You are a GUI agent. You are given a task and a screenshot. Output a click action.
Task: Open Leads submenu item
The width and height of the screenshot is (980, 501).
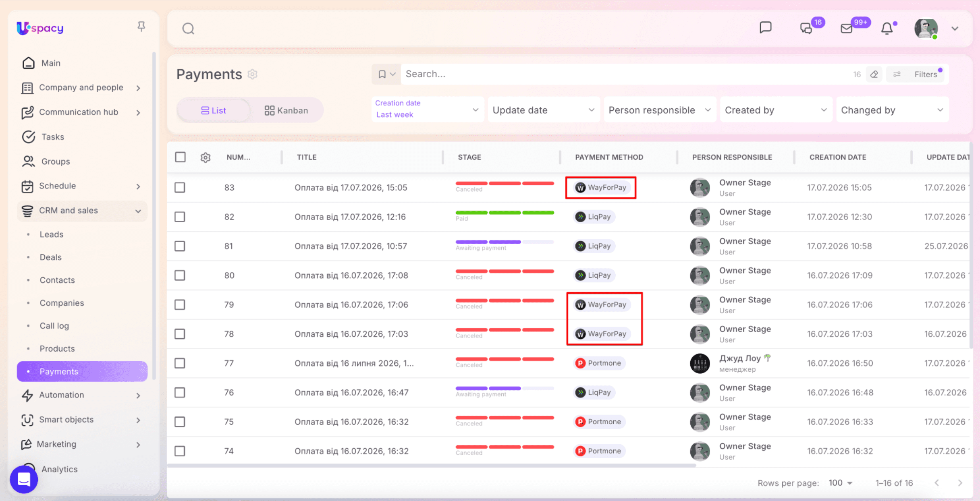coord(51,234)
